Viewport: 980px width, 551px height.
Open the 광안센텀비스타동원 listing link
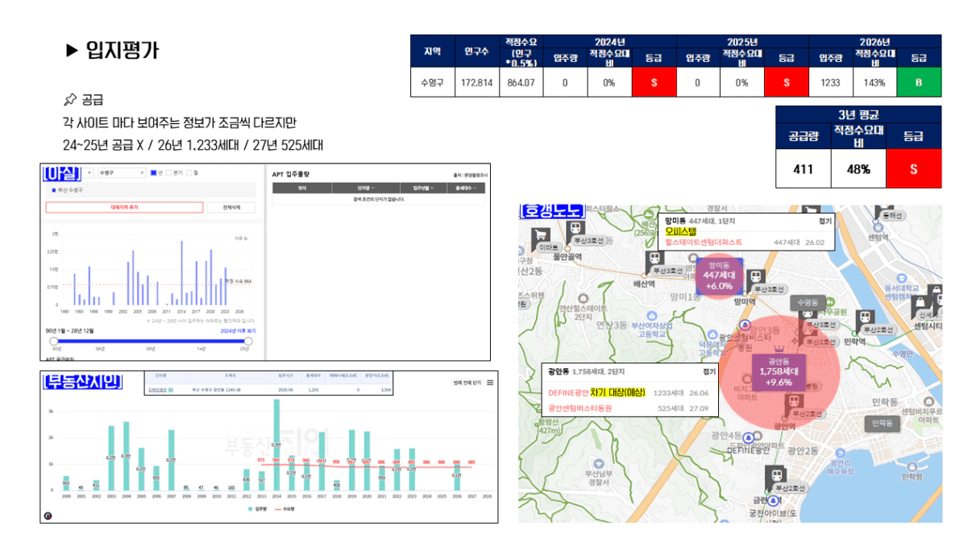tap(580, 408)
